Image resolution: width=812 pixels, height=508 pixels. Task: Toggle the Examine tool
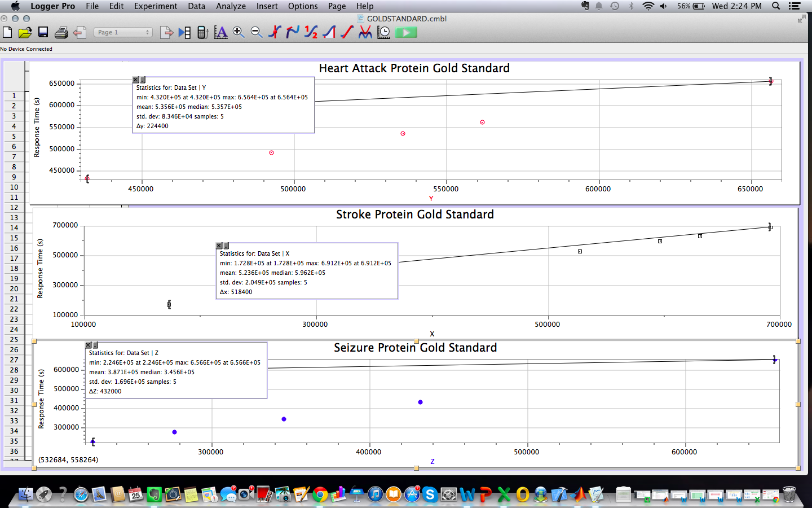[x=275, y=33]
